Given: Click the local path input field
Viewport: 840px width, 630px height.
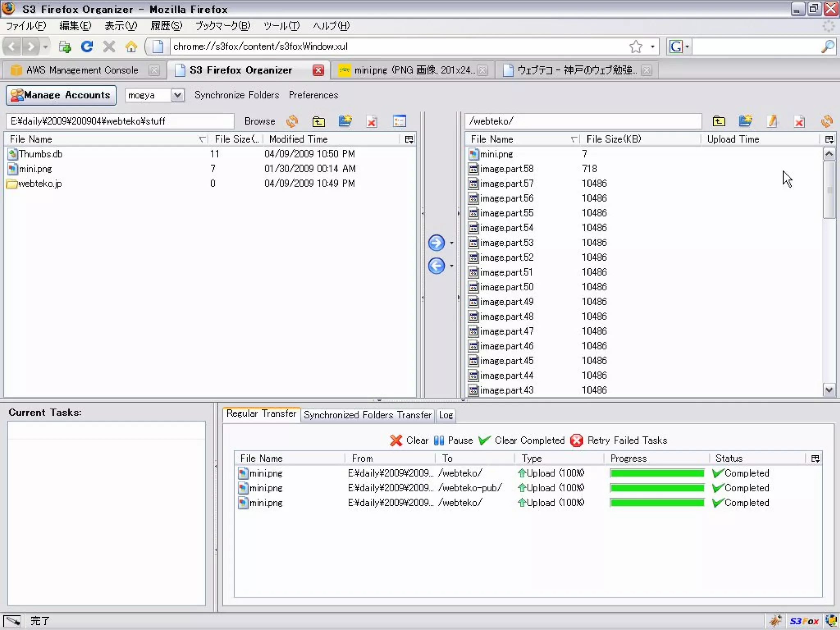Looking at the screenshot, I should point(120,121).
